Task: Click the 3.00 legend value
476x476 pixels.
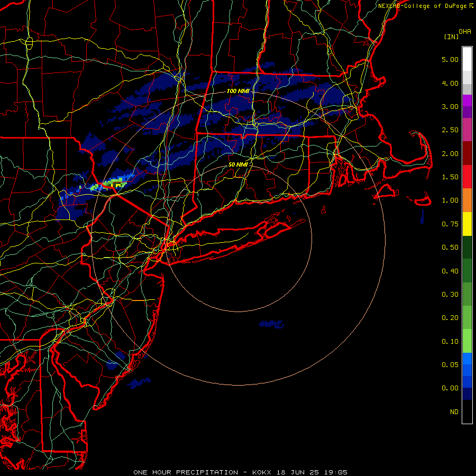Action: (x=450, y=106)
